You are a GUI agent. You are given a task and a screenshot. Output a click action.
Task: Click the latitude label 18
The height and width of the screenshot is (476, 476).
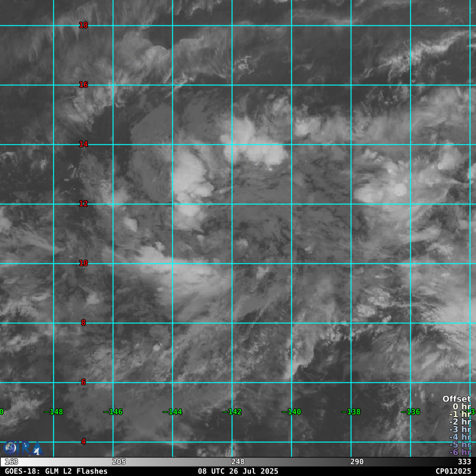tap(83, 25)
